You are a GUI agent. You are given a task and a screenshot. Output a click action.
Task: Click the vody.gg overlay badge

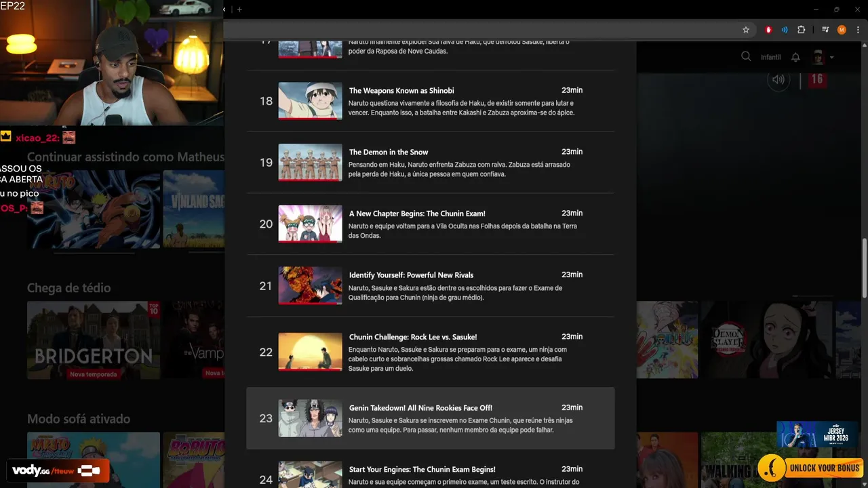58,470
